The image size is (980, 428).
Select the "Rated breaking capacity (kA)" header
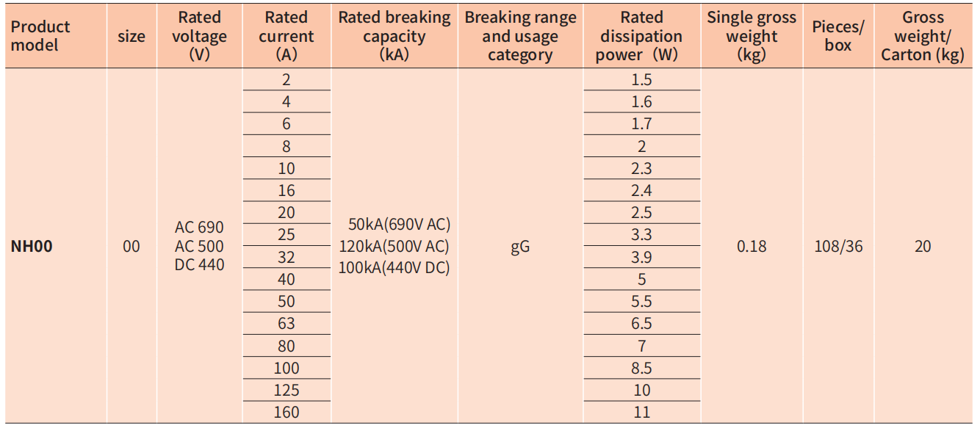394,36
